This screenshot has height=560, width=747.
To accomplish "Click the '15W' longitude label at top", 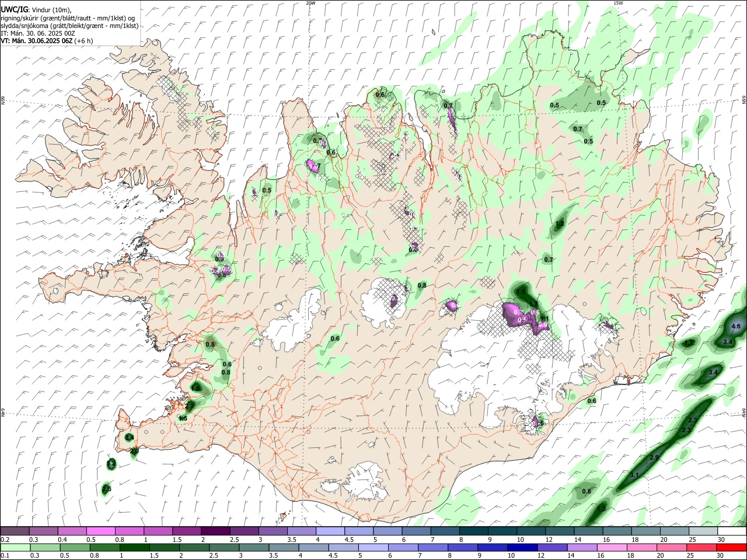I will coord(618,3).
